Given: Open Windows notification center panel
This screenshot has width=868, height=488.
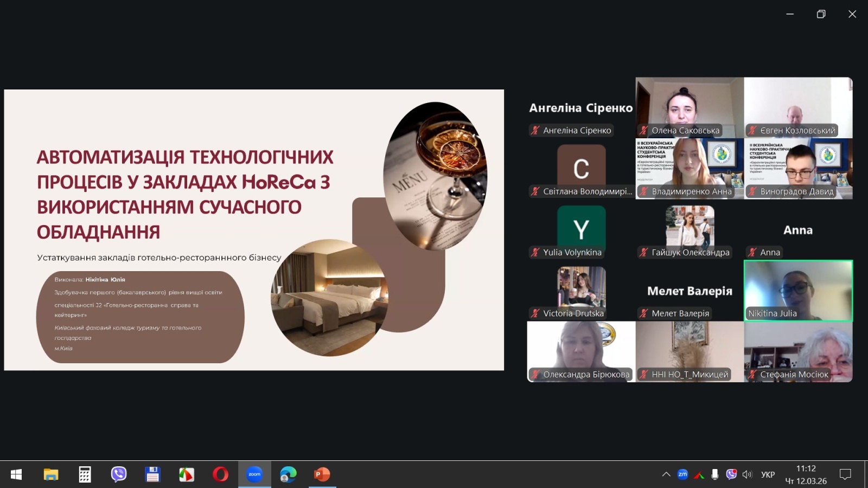Looking at the screenshot, I should click(x=845, y=474).
